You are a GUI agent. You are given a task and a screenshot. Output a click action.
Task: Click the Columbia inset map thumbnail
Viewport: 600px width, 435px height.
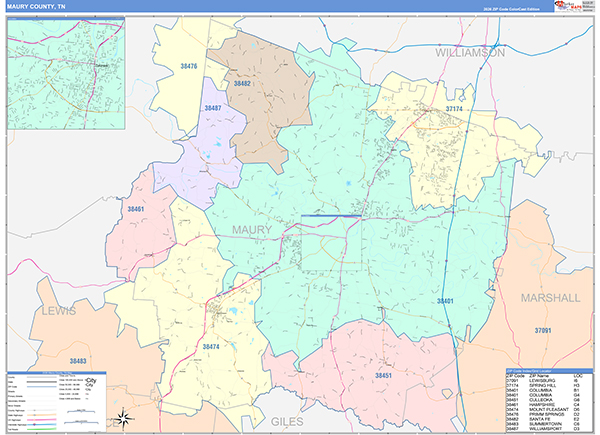coord(66,73)
